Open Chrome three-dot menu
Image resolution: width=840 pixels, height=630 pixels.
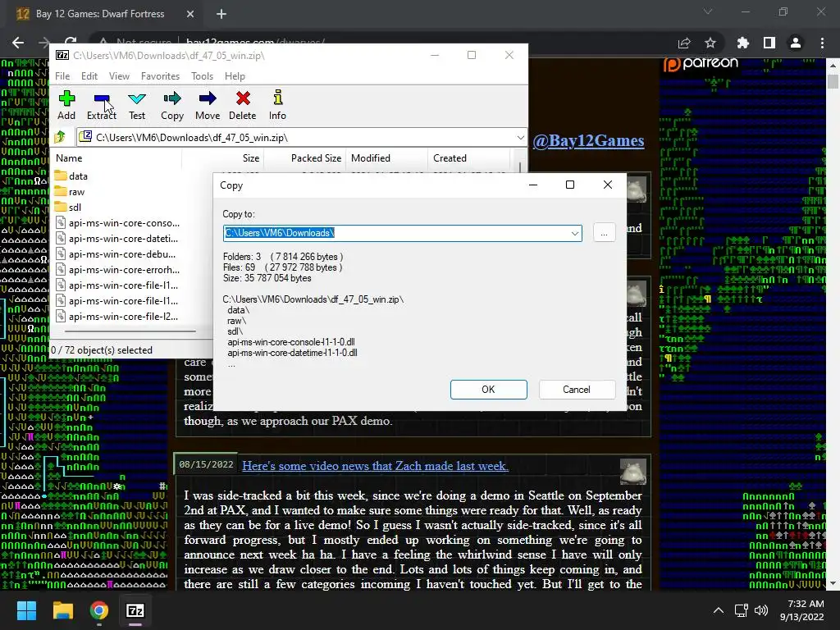822,43
